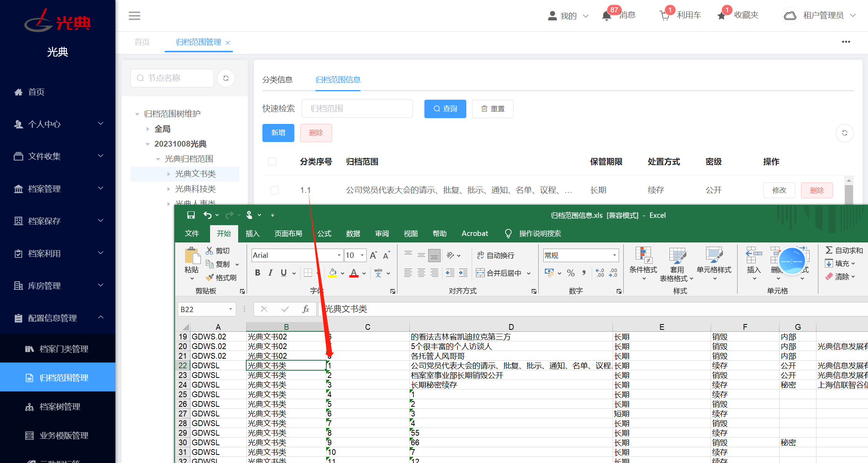Image resolution: width=868 pixels, height=463 pixels.
Task: Open the Arial font name dropdown in Excel
Action: pos(339,255)
